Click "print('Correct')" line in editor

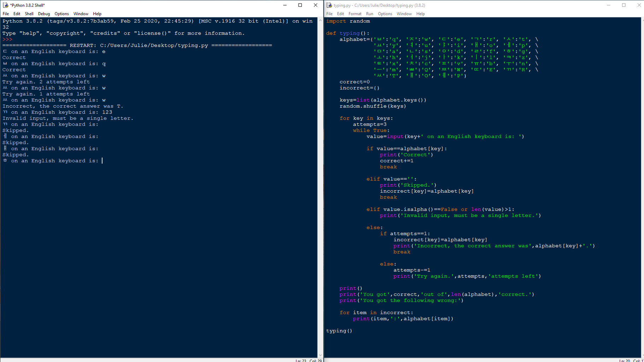(407, 155)
